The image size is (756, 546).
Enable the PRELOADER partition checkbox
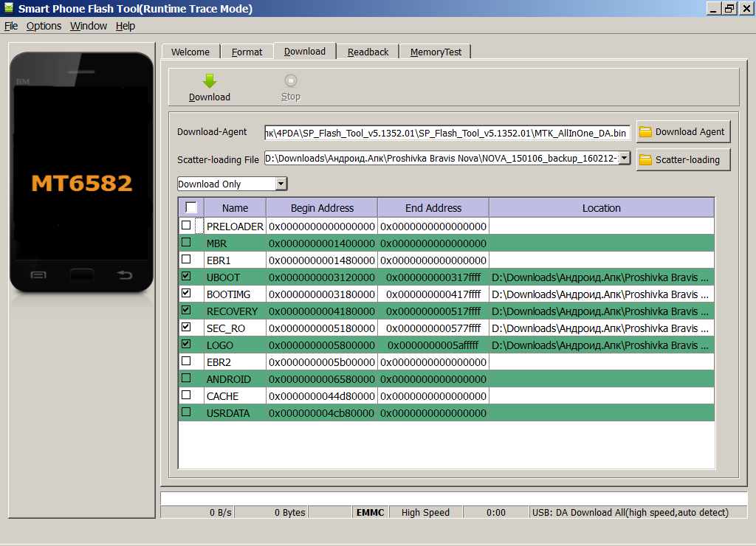pyautogui.click(x=186, y=226)
